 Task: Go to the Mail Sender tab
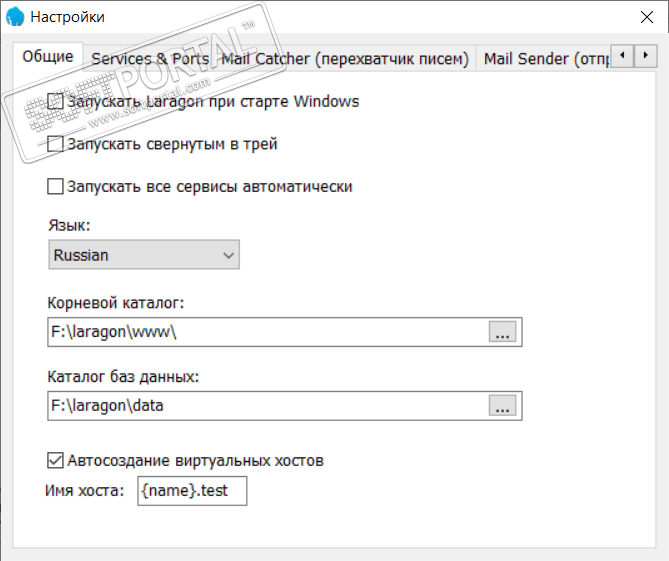(x=545, y=59)
